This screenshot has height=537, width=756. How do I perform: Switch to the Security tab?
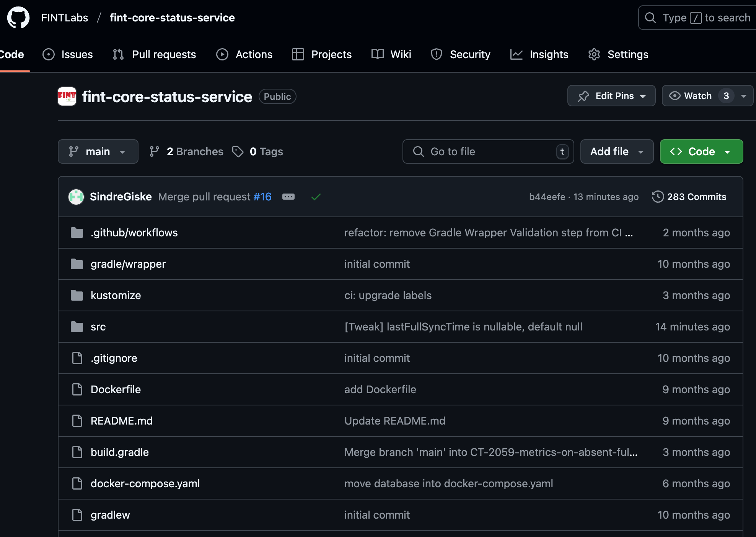[461, 54]
